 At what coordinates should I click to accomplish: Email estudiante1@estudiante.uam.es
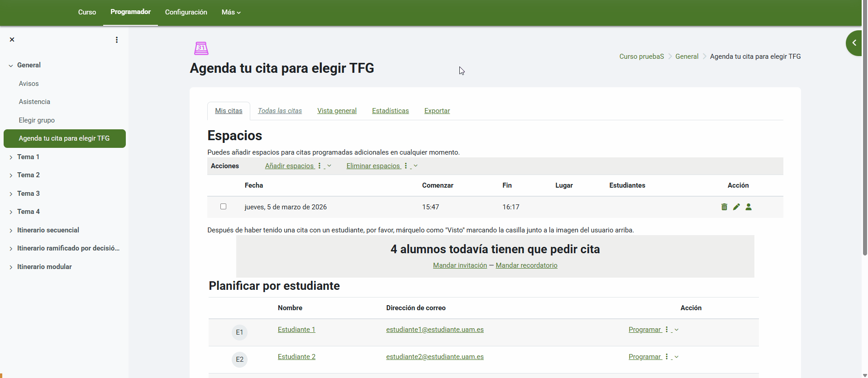[x=435, y=330]
